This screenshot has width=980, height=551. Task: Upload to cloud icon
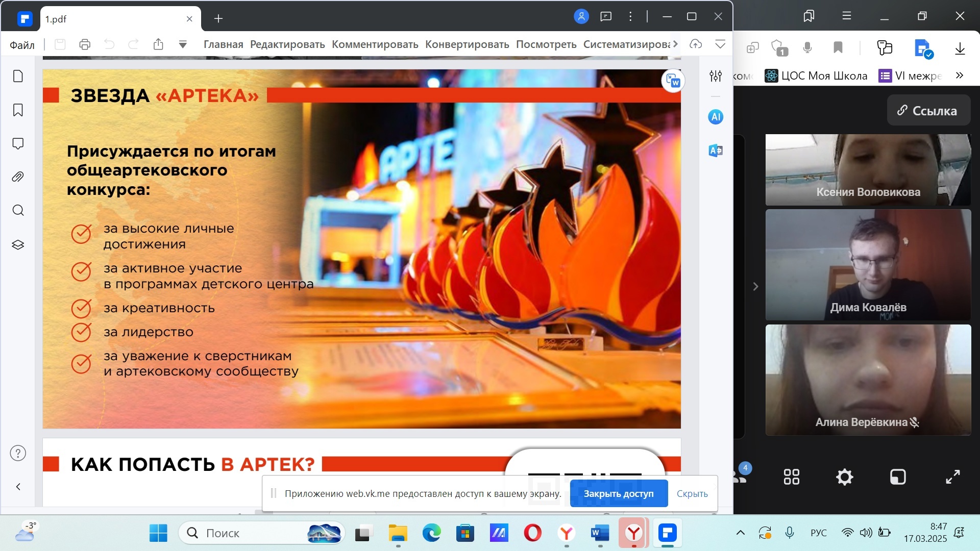pos(696,44)
